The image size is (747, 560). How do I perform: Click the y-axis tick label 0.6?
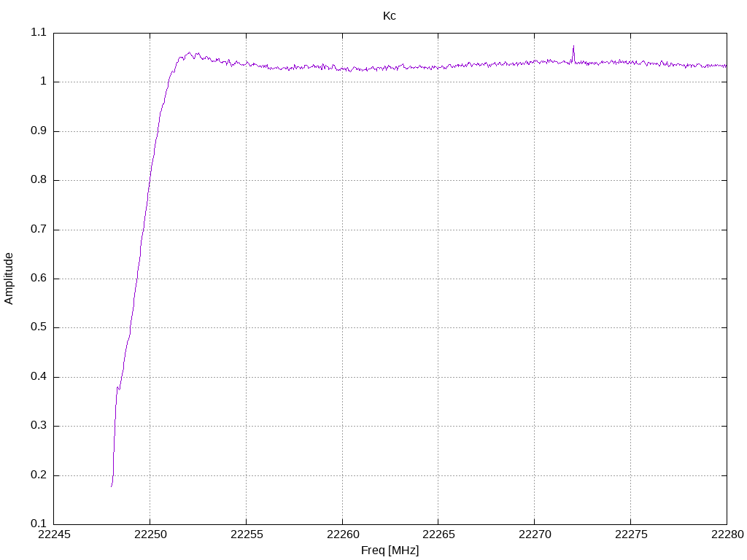pyautogui.click(x=39, y=278)
